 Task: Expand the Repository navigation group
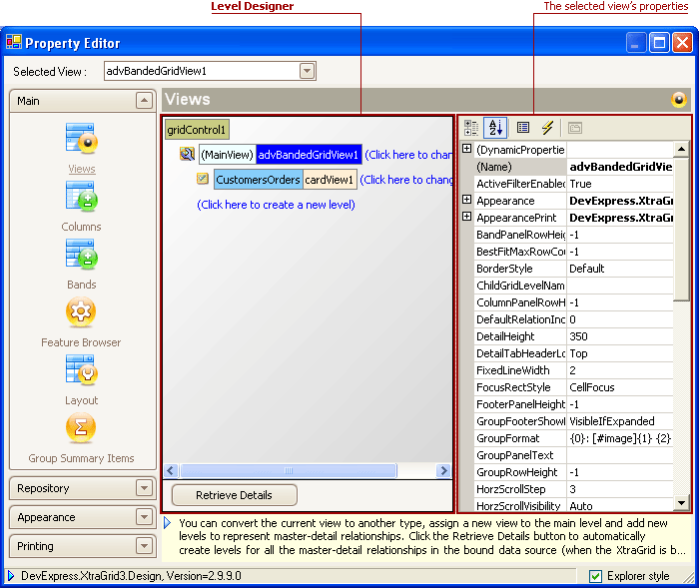144,488
